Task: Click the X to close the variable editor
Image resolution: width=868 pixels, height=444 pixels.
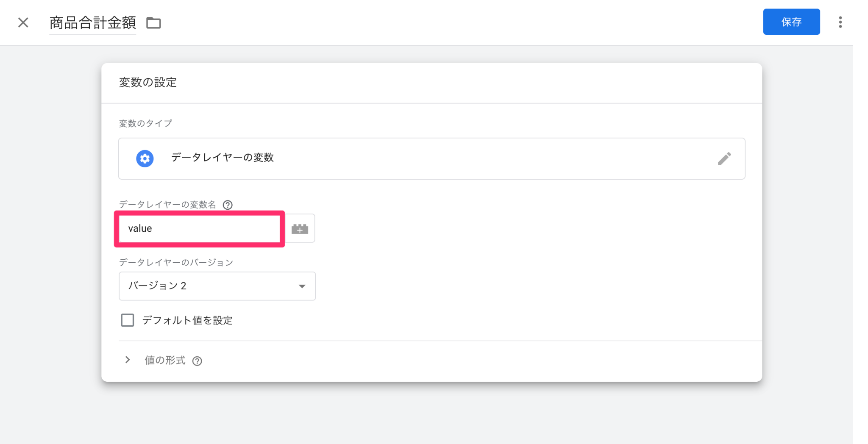Action: [x=23, y=22]
